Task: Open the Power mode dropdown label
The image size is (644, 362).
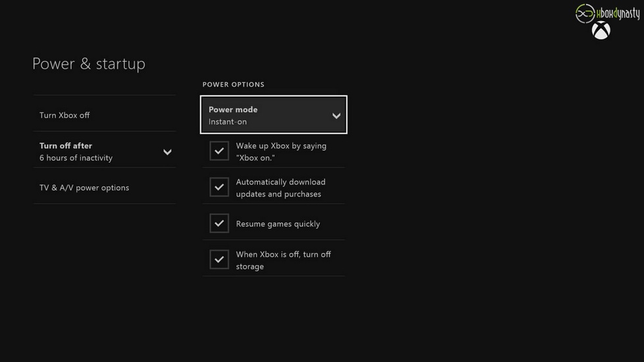Action: [233, 109]
